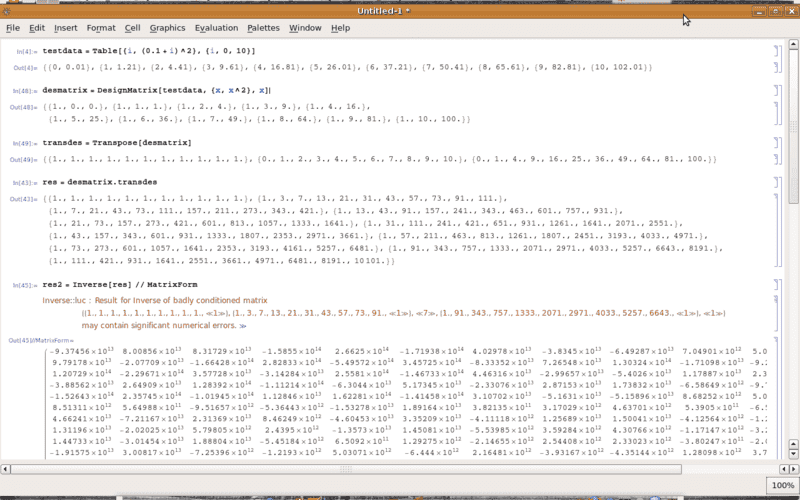
Task: Click the Out[48]= cell label
Action: click(24, 108)
